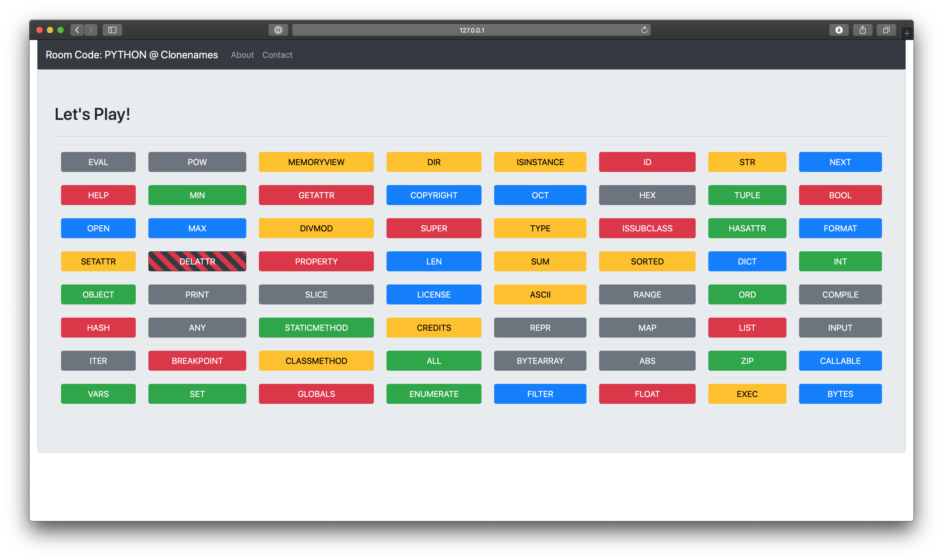Pick the yellow DIVMOD card
This screenshot has height=560, width=943.
(316, 228)
